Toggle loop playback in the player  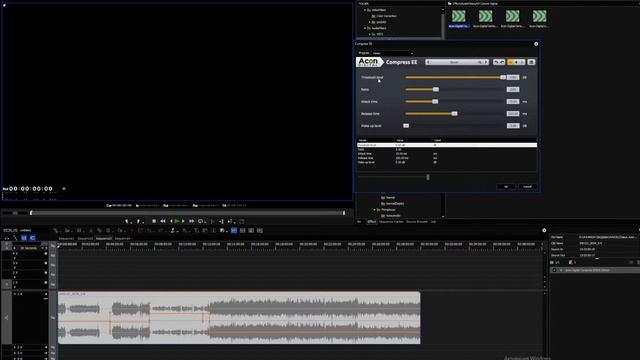coord(201,221)
